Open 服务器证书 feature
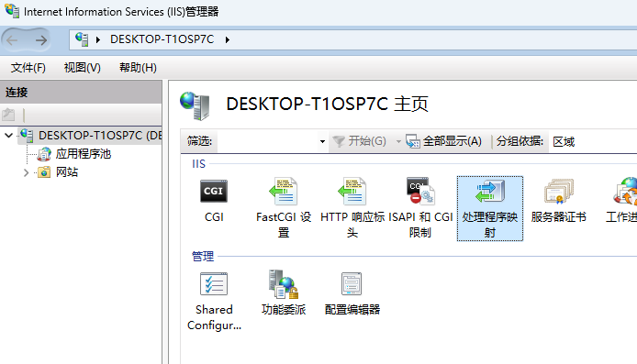637x364 pixels. coord(559,201)
